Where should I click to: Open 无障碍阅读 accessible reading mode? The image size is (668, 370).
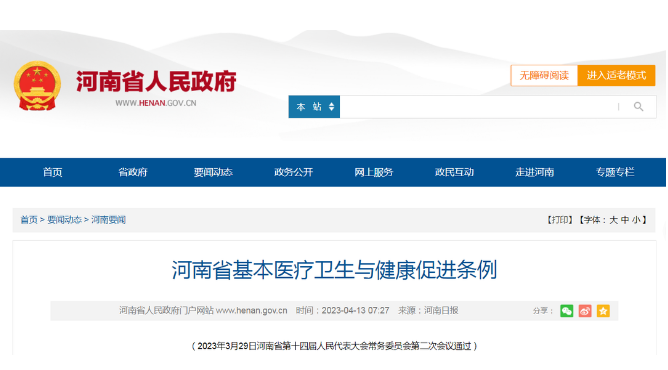(544, 75)
